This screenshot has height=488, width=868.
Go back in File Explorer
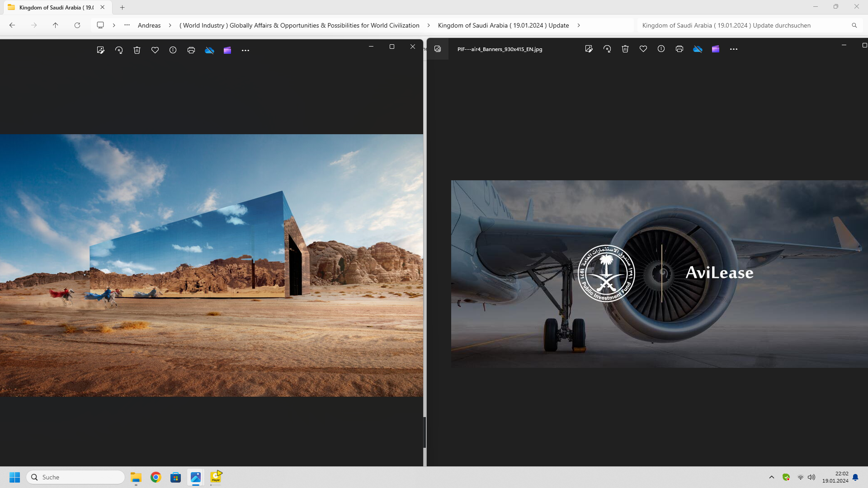point(12,25)
